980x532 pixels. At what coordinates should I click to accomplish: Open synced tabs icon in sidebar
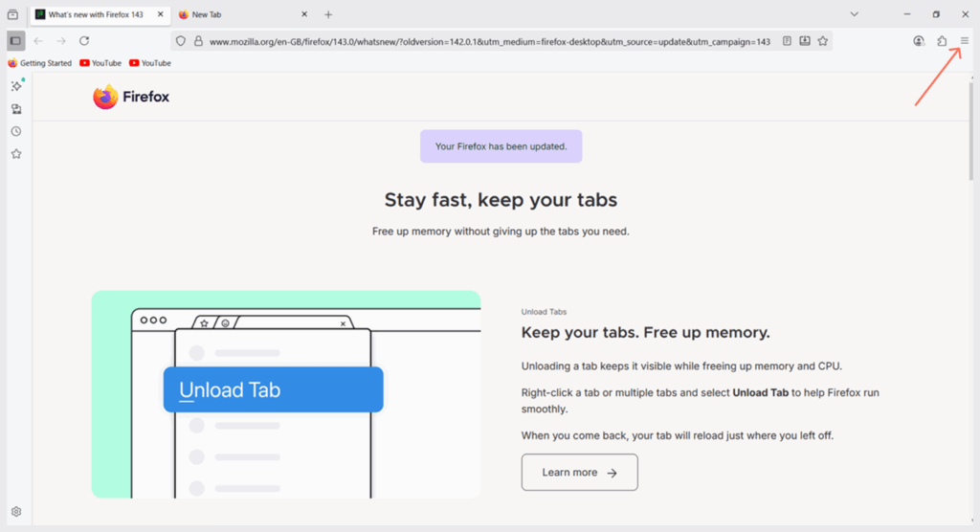coord(16,109)
